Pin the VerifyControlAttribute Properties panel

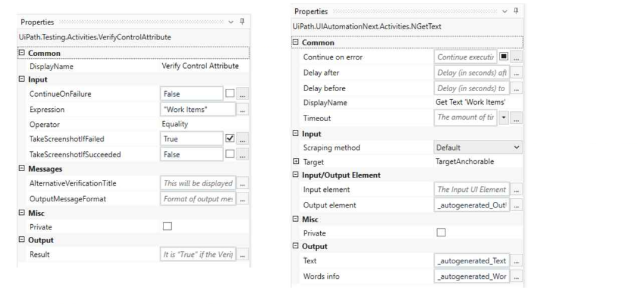click(242, 21)
